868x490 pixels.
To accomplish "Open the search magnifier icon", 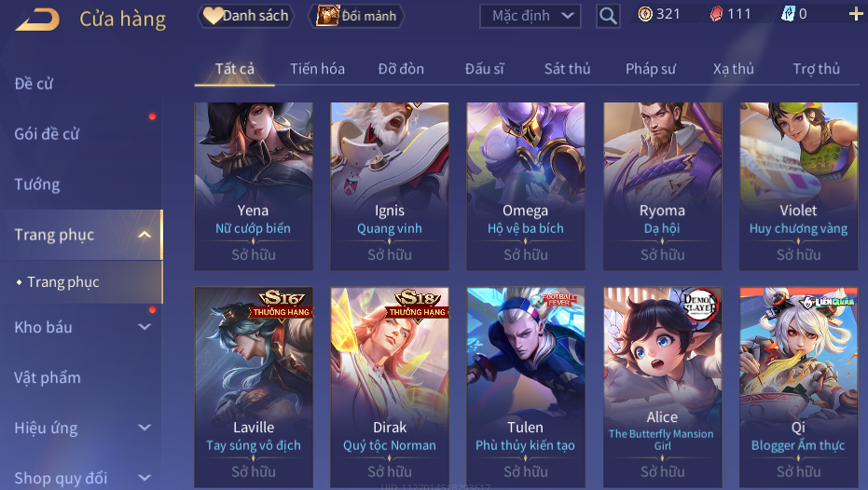I will pyautogui.click(x=608, y=16).
